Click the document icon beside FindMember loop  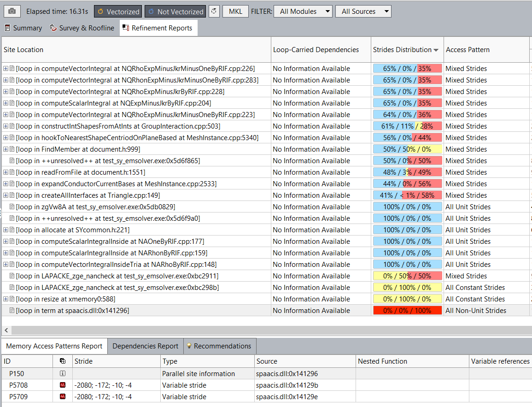(x=12, y=149)
